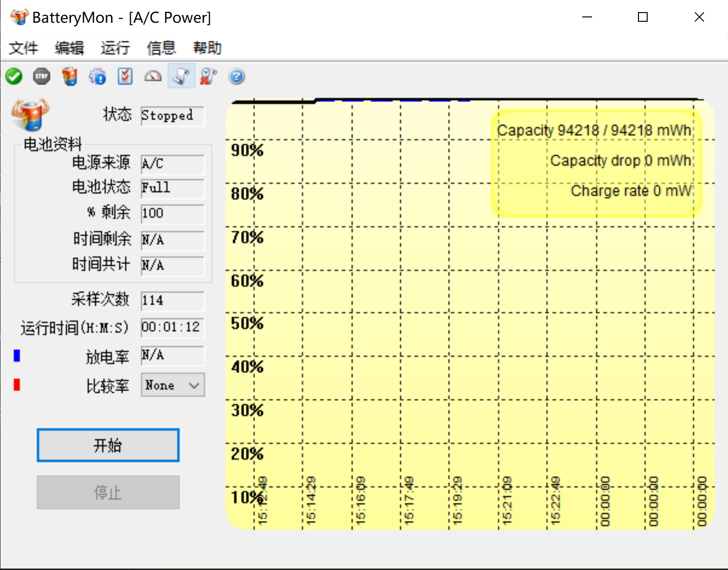Click the Capacity 94218 / 94218 mWh text
The width and height of the screenshot is (728, 570).
tap(594, 130)
